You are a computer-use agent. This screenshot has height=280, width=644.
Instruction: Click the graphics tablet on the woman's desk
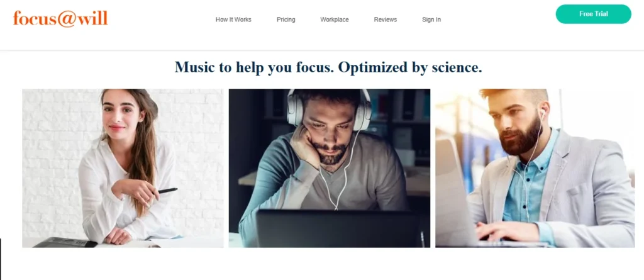pos(65,242)
